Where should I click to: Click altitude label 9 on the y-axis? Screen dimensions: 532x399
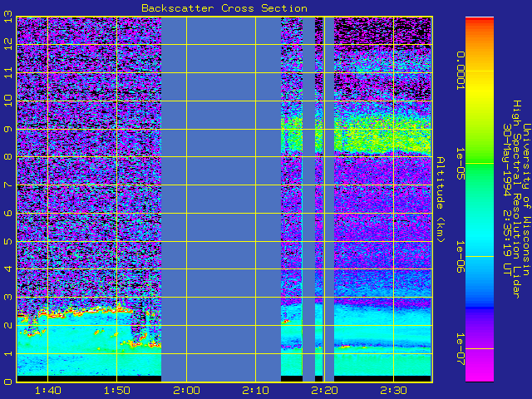tap(8, 129)
